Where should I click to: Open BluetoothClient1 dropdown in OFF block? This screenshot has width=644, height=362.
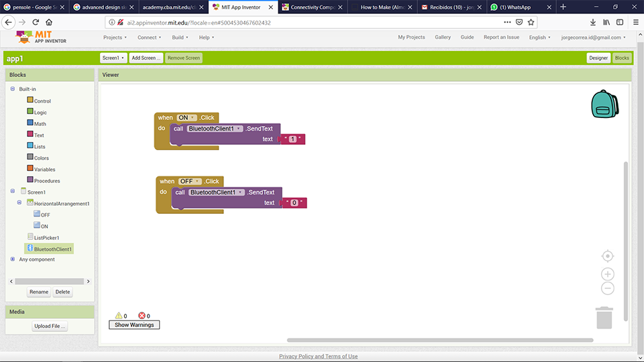click(217, 192)
